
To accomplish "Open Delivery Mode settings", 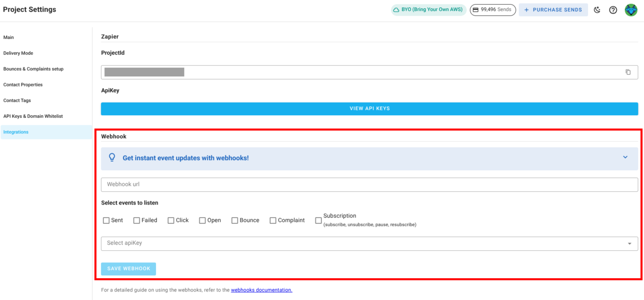I will [x=18, y=53].
